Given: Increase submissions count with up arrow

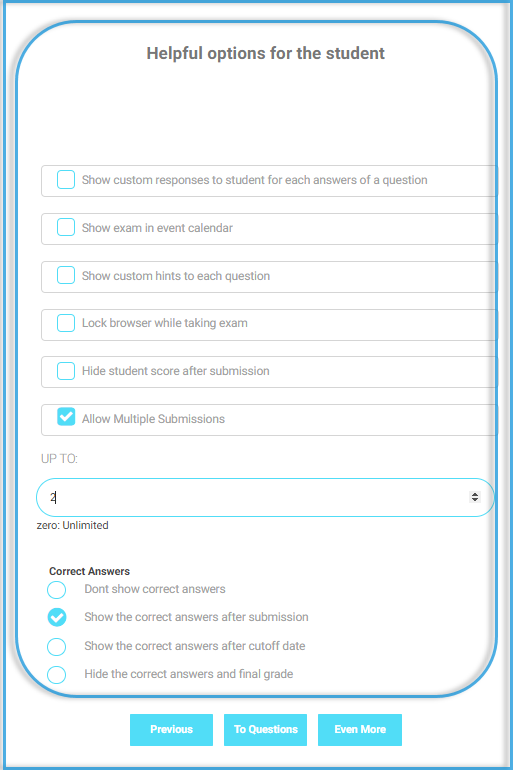Looking at the screenshot, I should tap(475, 494).
